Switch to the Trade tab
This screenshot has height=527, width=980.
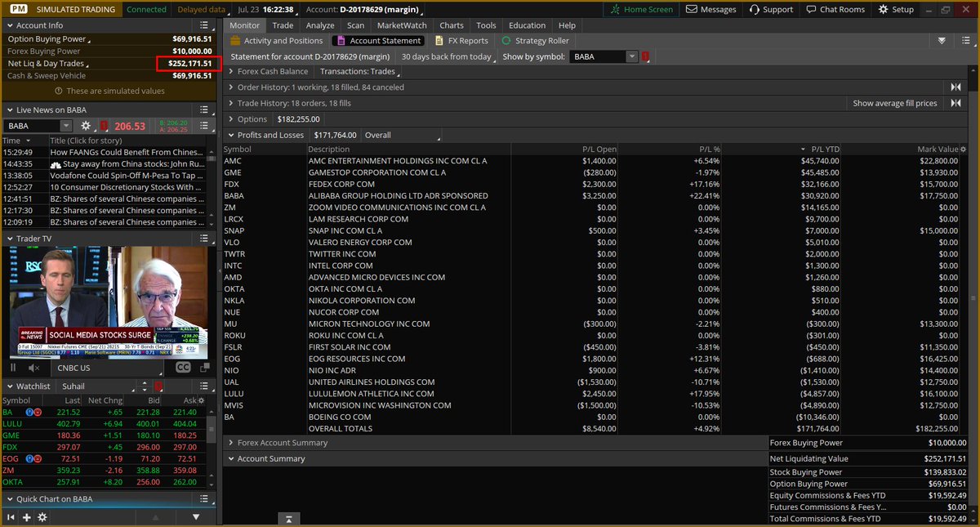(x=283, y=25)
